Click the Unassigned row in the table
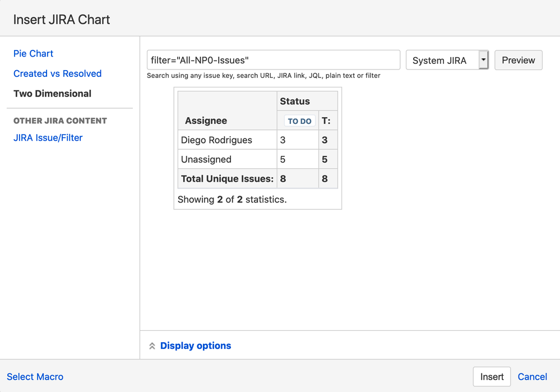 click(x=206, y=159)
